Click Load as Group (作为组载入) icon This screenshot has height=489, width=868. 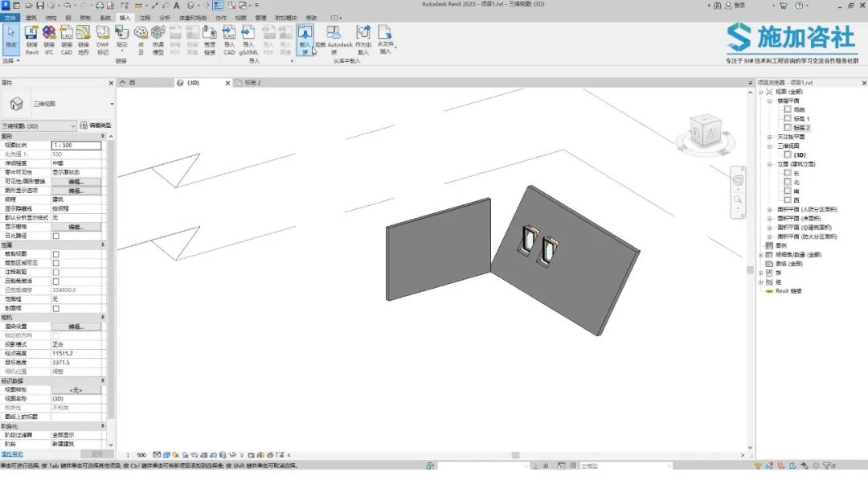(x=363, y=40)
